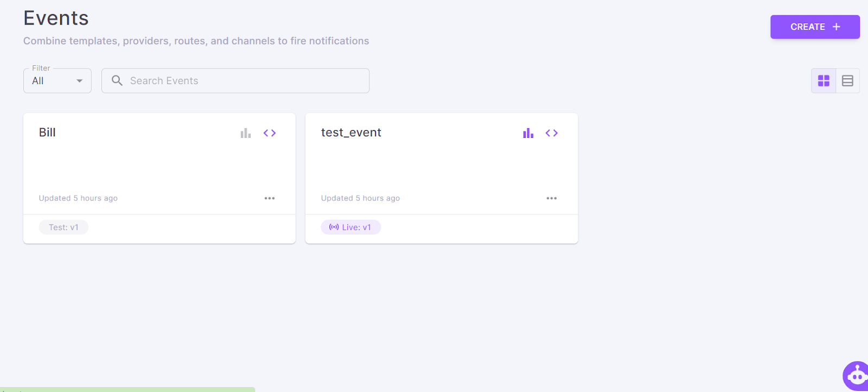
Task: Click the search magnifier icon
Action: (117, 81)
